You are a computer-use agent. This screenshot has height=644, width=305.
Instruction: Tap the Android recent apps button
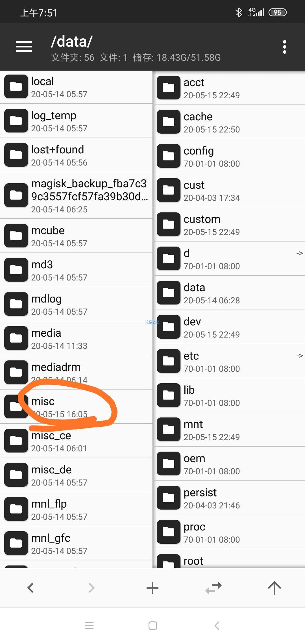89,626
